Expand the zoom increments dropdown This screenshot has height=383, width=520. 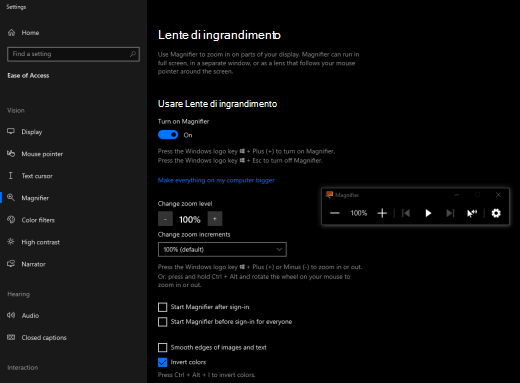222,249
